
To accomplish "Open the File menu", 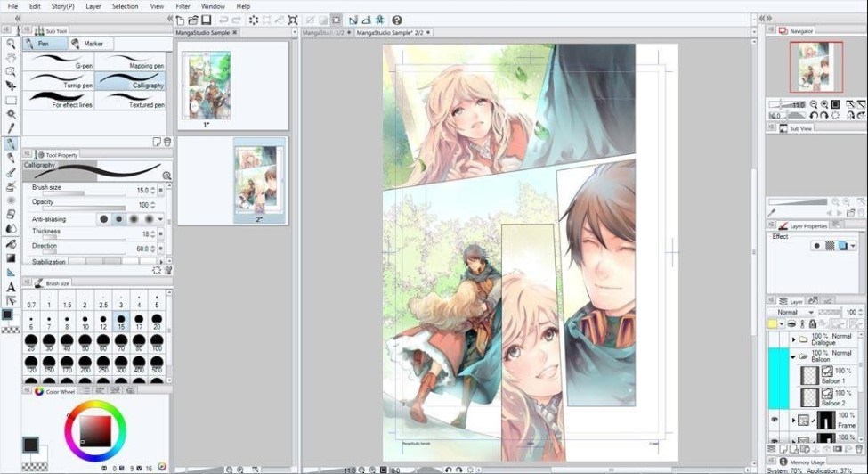I will (12, 6).
